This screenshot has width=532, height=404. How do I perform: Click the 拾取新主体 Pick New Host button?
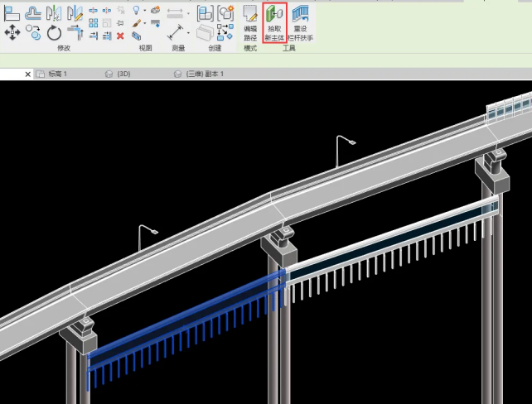pyautogui.click(x=274, y=24)
